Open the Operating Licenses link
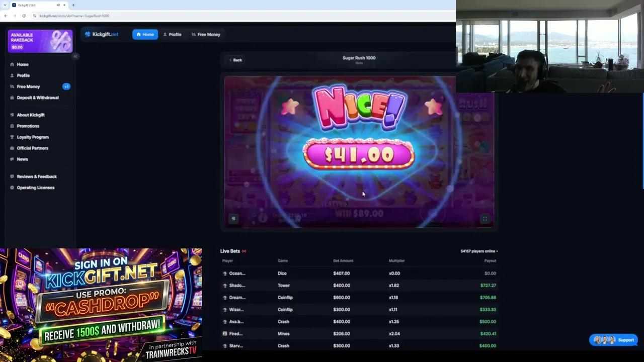 pos(36,188)
